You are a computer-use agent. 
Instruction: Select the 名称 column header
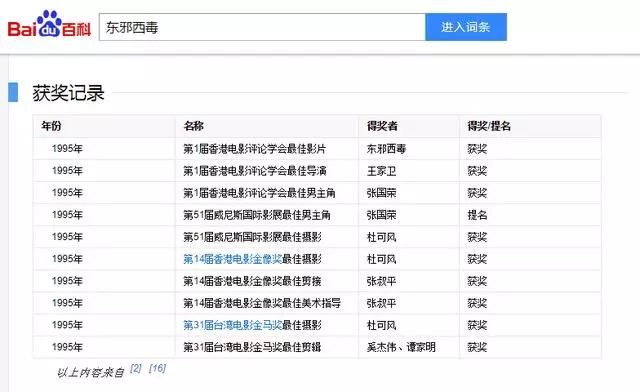193,126
